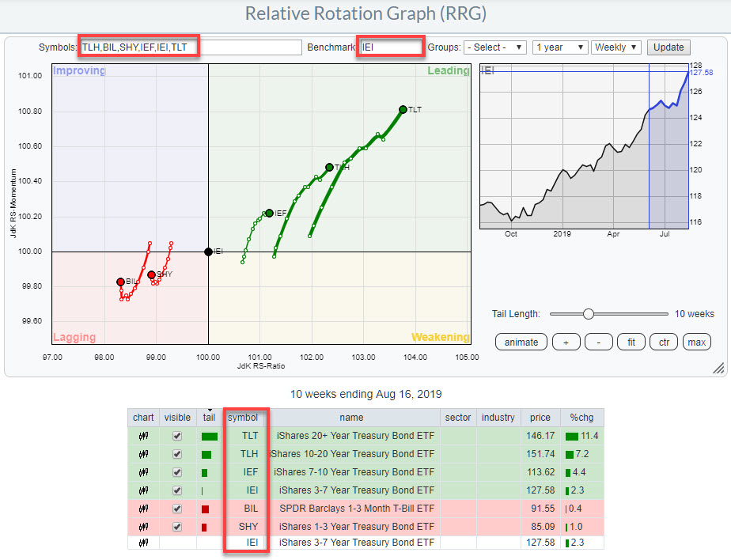Click in the Symbols input field
The width and height of the screenshot is (731, 560).
[x=191, y=47]
